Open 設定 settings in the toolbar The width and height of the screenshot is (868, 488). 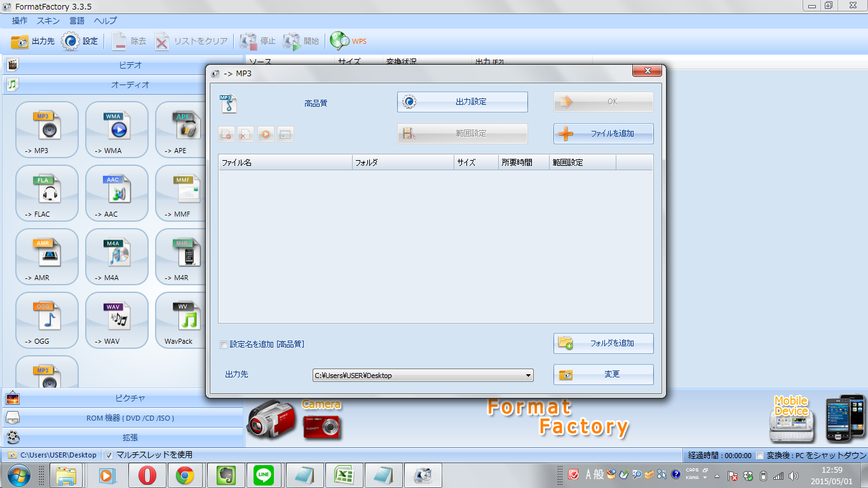79,41
